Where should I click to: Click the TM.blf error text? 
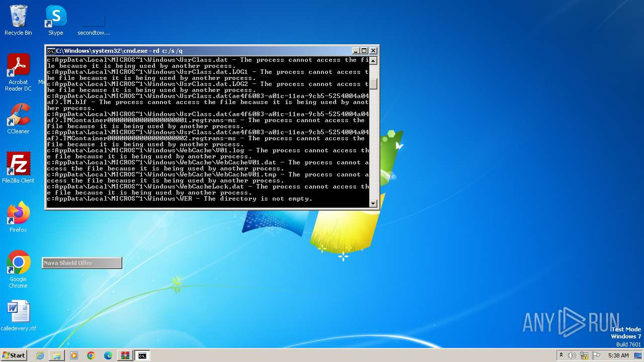coord(208,102)
